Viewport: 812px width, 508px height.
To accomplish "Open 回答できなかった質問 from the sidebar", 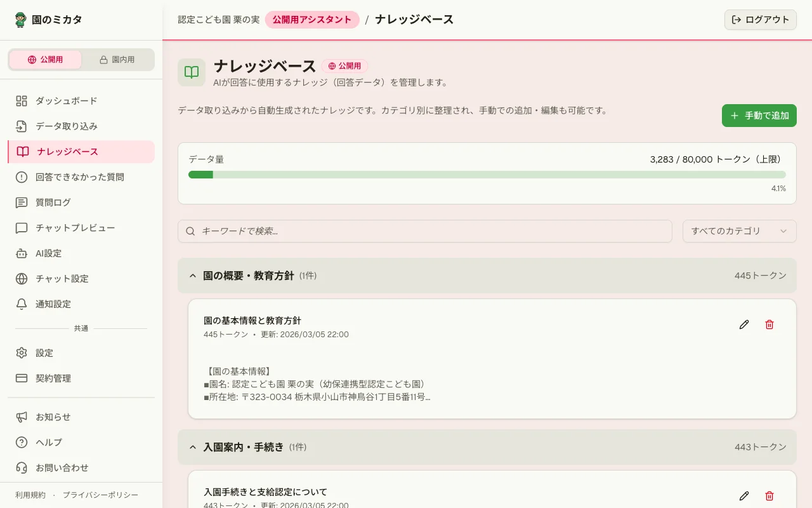I will [x=78, y=177].
